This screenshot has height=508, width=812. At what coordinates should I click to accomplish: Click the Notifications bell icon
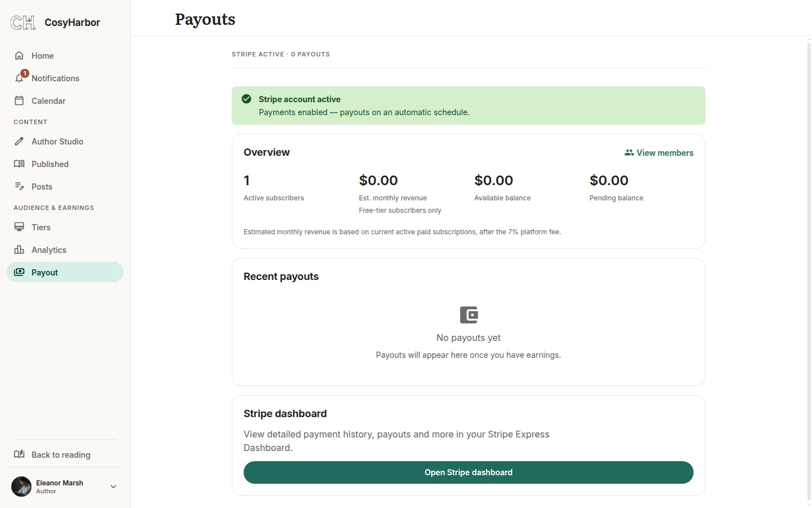pyautogui.click(x=19, y=78)
